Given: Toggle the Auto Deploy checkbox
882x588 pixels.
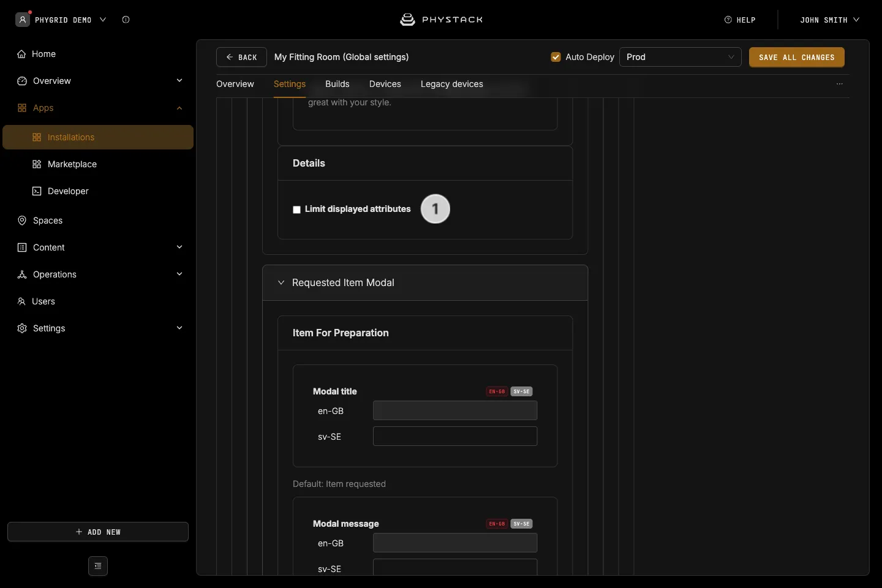Looking at the screenshot, I should click(x=556, y=57).
